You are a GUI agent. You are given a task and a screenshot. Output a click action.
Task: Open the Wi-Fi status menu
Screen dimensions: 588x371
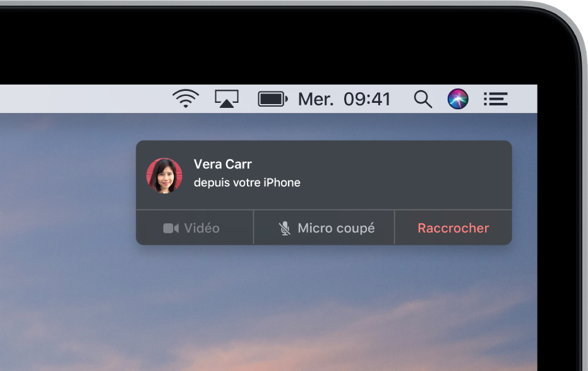pos(186,99)
